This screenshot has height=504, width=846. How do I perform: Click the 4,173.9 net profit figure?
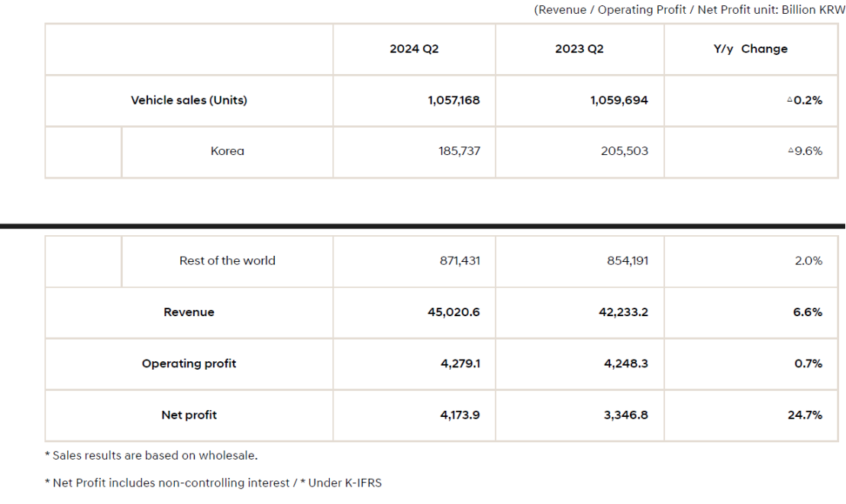(460, 415)
